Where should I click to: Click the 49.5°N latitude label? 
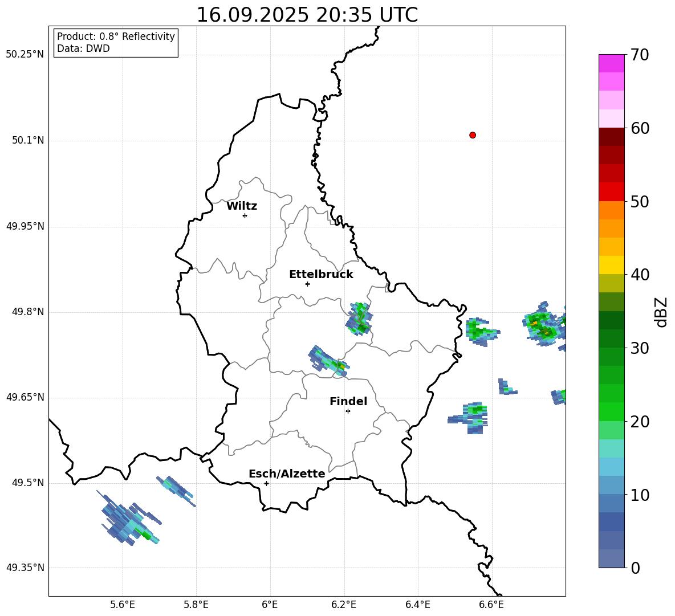click(28, 483)
